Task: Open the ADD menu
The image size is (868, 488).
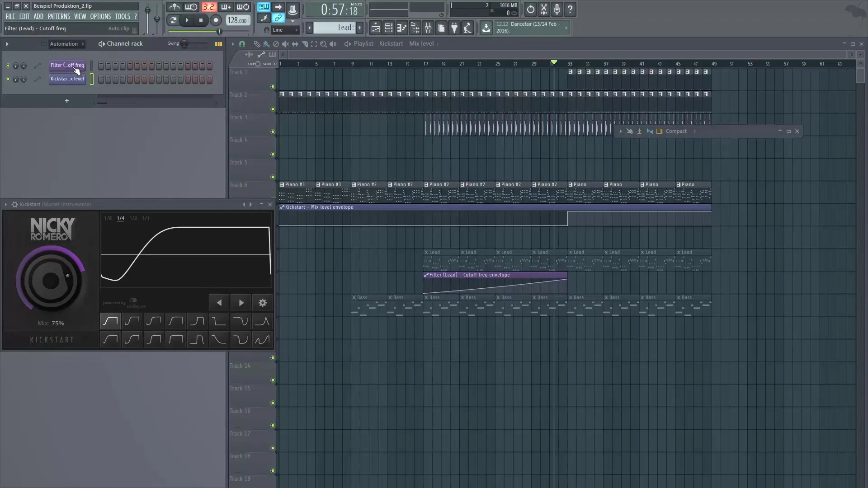Action: [38, 16]
